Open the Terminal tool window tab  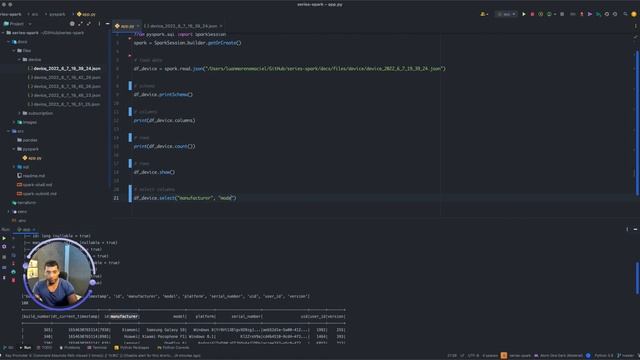click(97, 348)
